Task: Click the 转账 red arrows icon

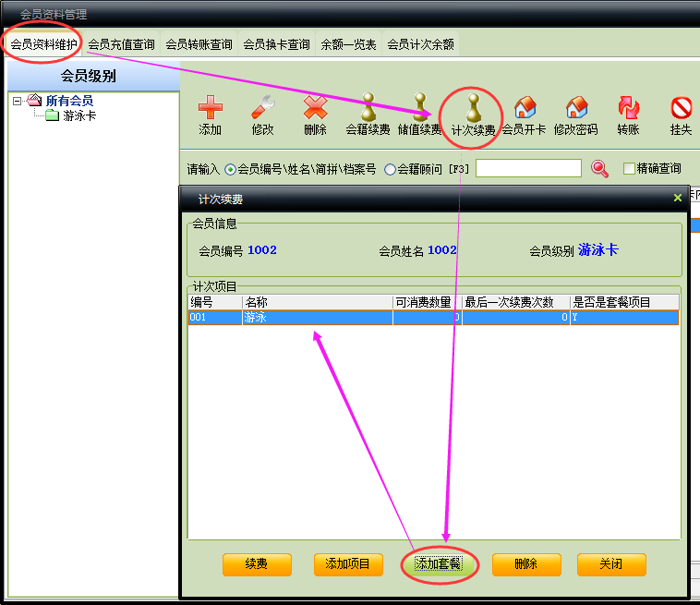Action: tap(629, 107)
